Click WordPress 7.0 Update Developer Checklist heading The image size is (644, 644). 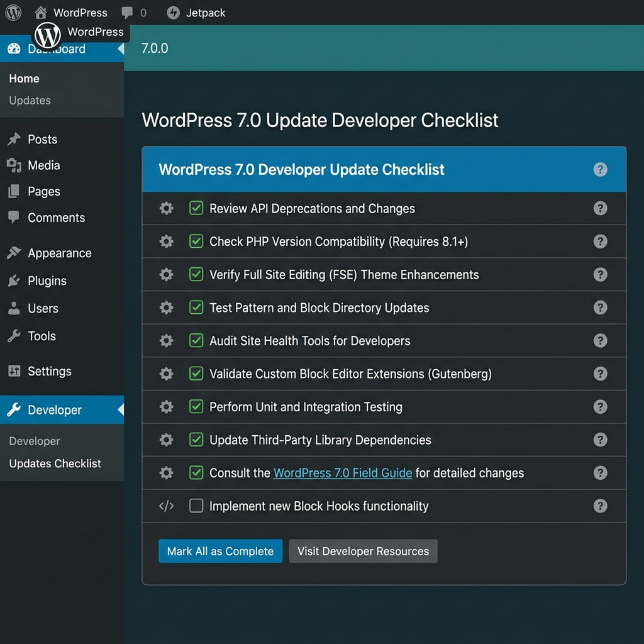pyautogui.click(x=320, y=120)
